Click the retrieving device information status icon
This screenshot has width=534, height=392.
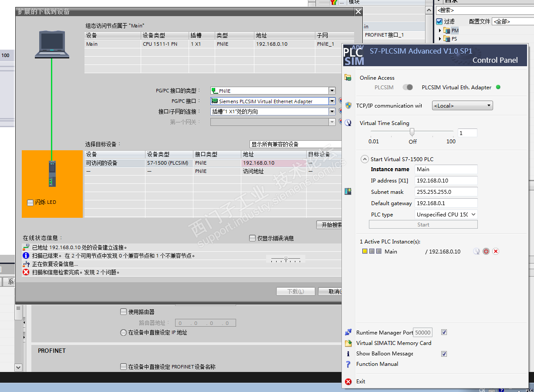(x=26, y=264)
